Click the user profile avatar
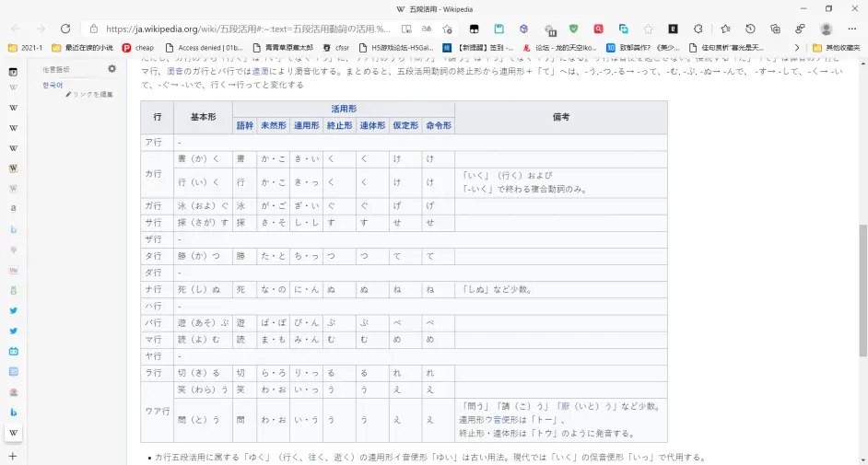 [x=826, y=29]
